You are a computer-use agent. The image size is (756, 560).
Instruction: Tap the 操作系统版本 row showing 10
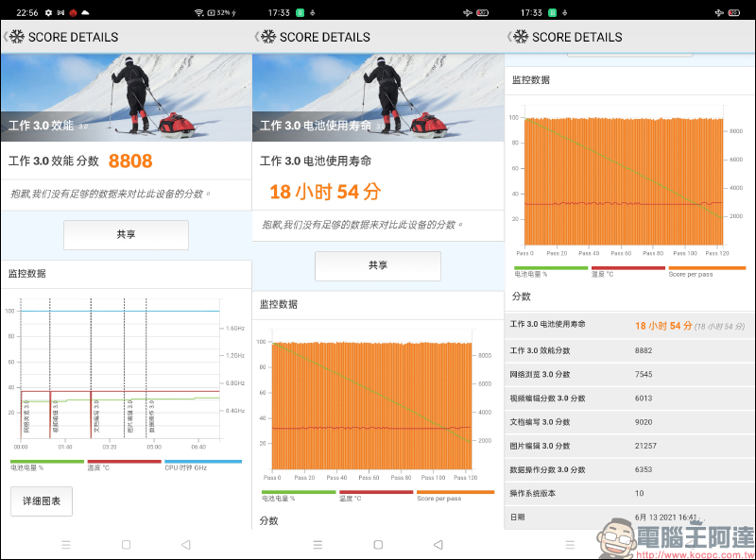pyautogui.click(x=629, y=494)
